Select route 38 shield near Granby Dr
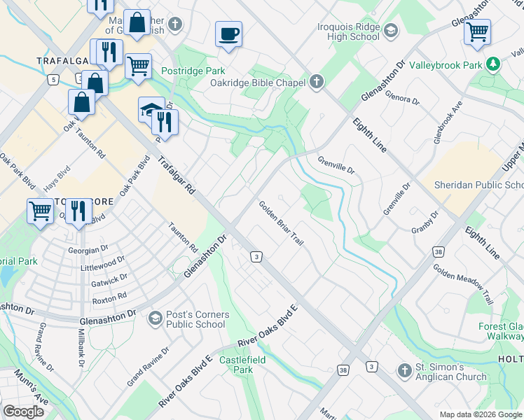 [x=439, y=252]
